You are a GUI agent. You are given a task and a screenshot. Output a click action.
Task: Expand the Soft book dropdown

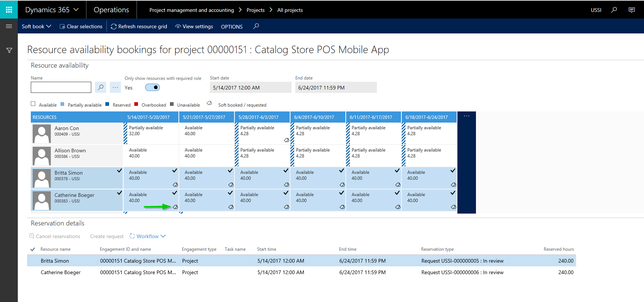coord(36,26)
